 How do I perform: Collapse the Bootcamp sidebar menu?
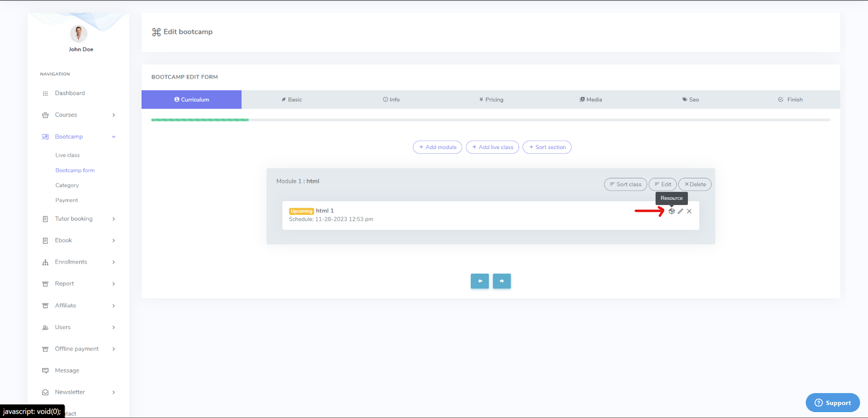point(114,137)
